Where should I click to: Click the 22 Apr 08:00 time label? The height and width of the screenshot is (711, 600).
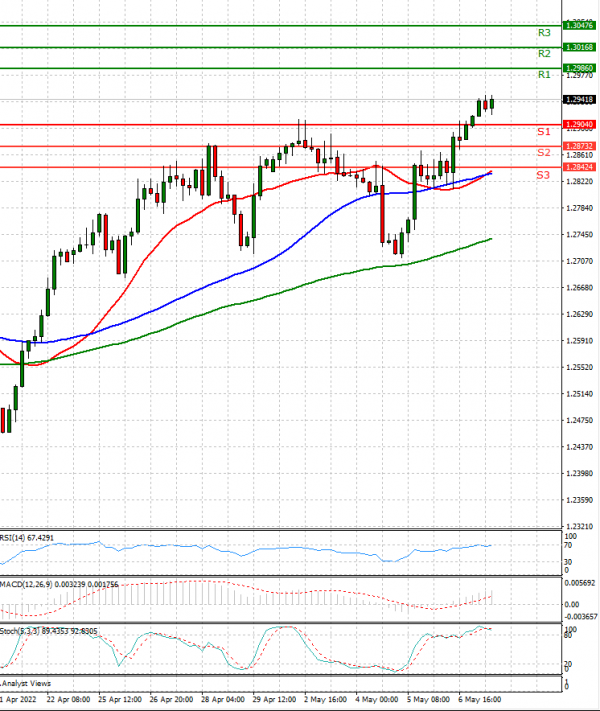click(68, 700)
